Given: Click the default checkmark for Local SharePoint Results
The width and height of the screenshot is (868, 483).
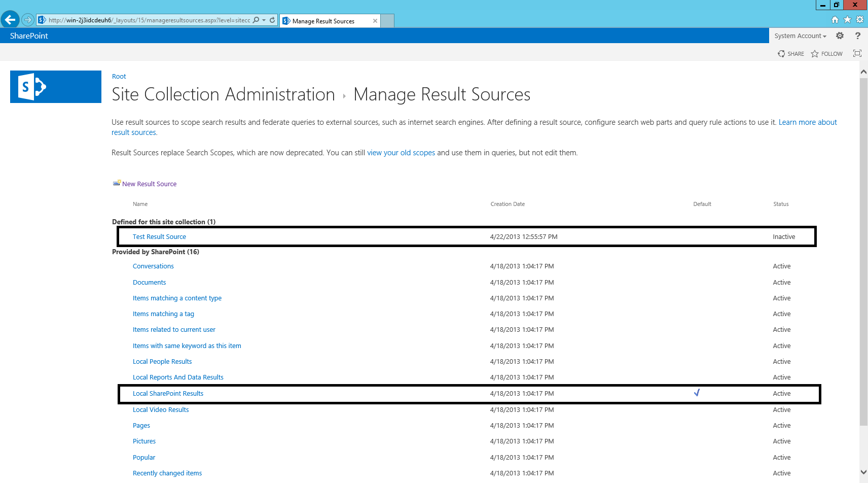Looking at the screenshot, I should click(697, 393).
